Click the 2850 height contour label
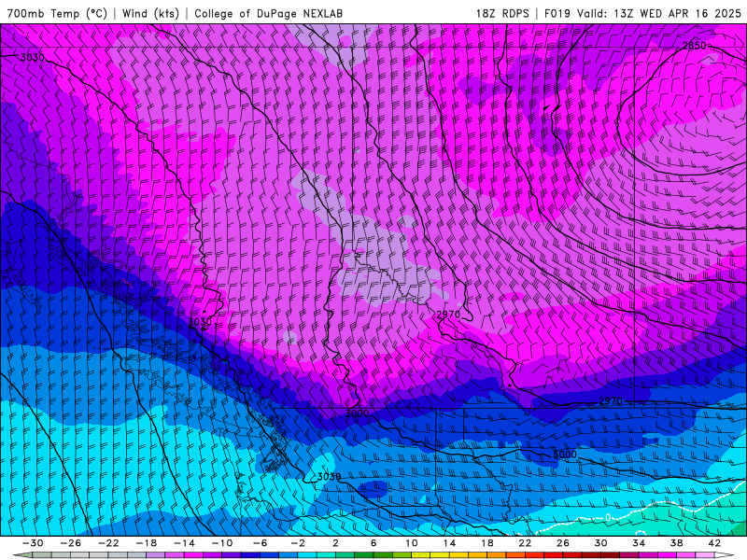 (695, 46)
